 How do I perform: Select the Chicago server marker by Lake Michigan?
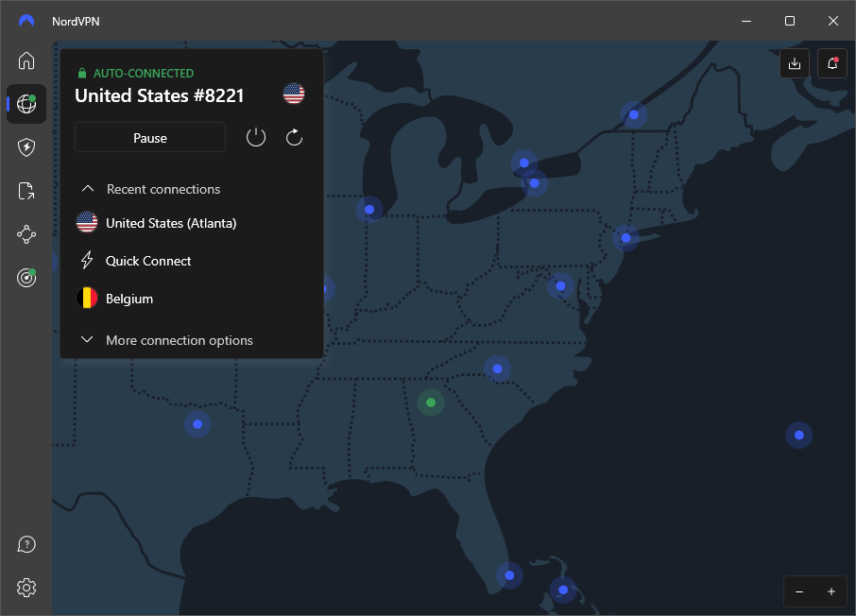point(369,210)
